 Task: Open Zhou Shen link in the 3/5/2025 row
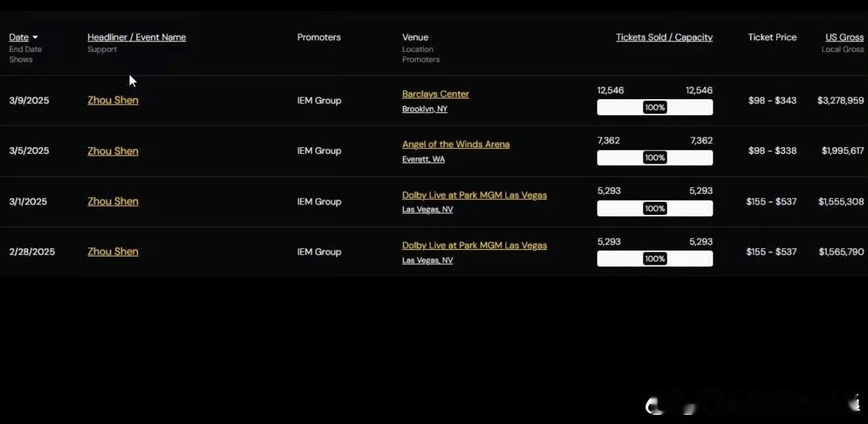(113, 151)
